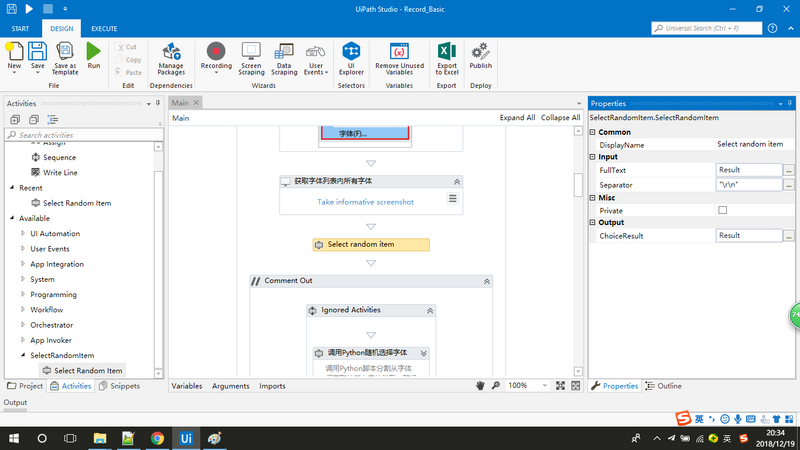Close the Main workflow tab
Viewport: 800px width, 450px height.
tap(196, 103)
